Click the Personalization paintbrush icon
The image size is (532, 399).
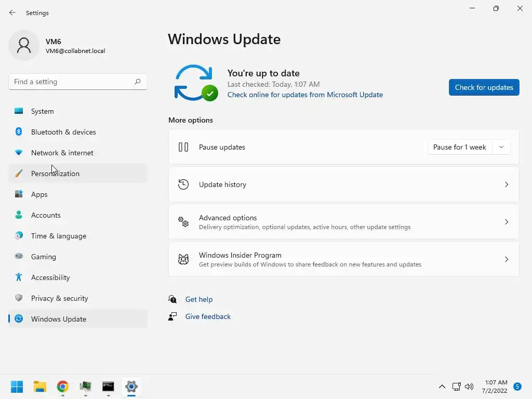pyautogui.click(x=19, y=174)
